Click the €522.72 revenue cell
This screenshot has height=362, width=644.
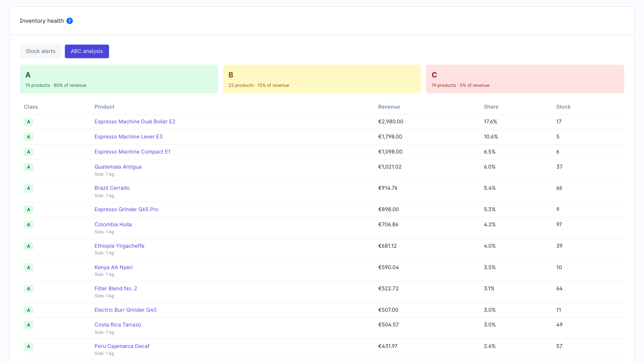(x=388, y=289)
